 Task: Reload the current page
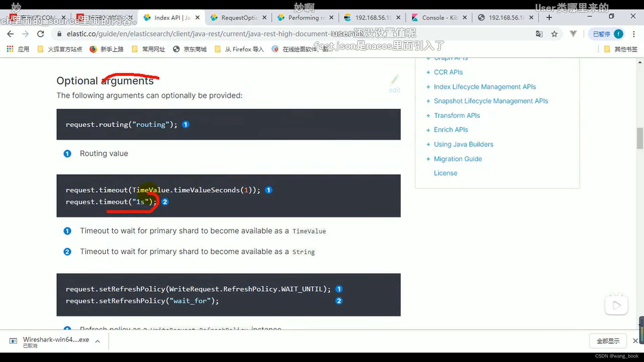[41, 34]
